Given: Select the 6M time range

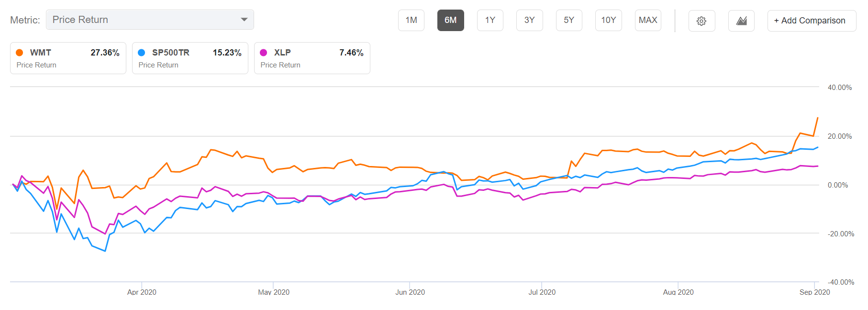Looking at the screenshot, I should click(450, 20).
